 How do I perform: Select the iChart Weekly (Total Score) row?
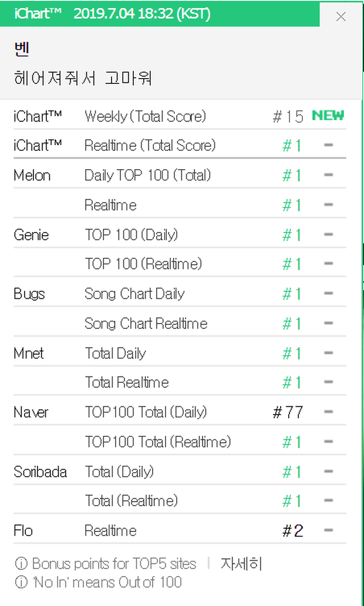coord(145,116)
